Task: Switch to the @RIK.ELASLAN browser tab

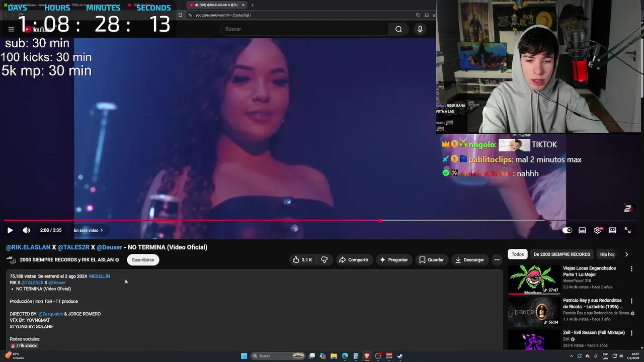Action: pos(217,5)
